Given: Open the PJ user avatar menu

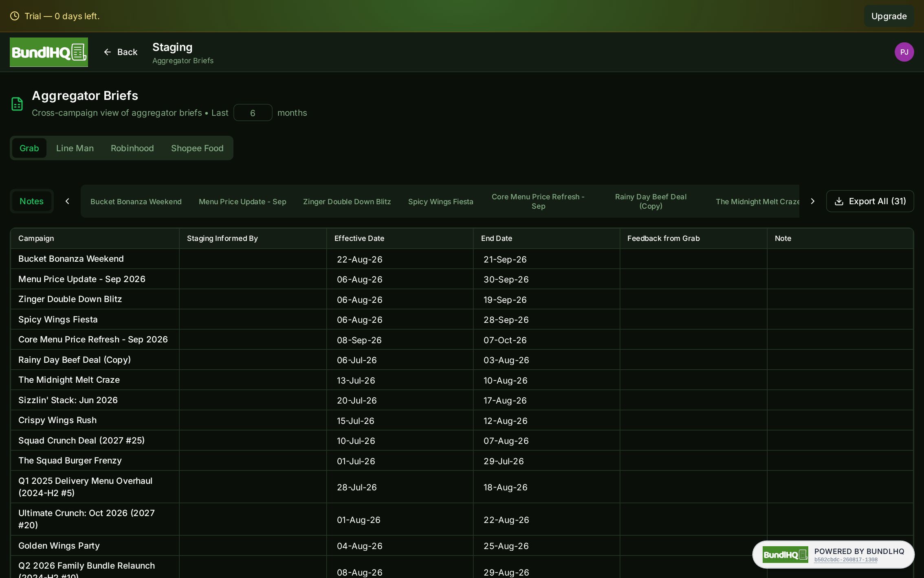Looking at the screenshot, I should click(x=904, y=52).
